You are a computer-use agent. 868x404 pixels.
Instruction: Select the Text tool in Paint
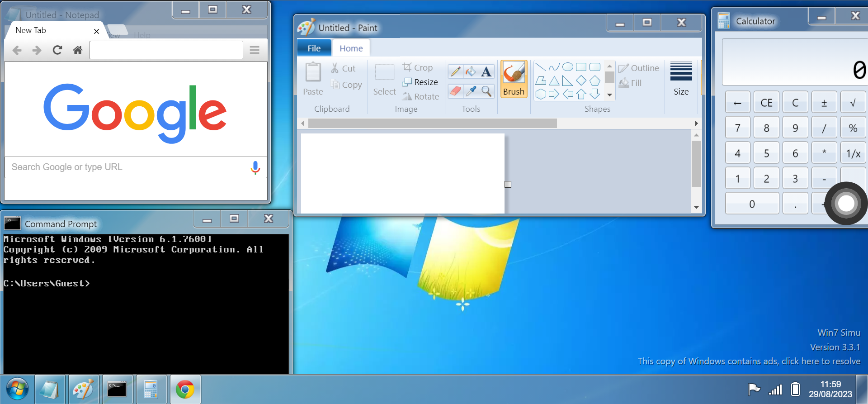(486, 71)
